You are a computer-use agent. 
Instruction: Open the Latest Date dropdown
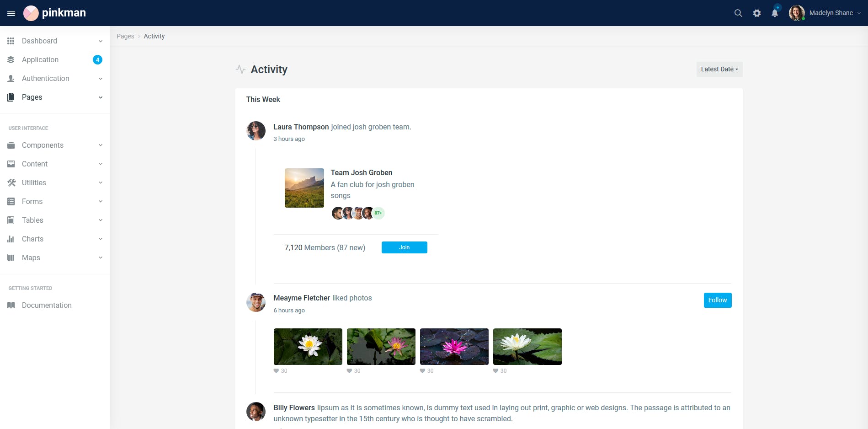pos(719,69)
